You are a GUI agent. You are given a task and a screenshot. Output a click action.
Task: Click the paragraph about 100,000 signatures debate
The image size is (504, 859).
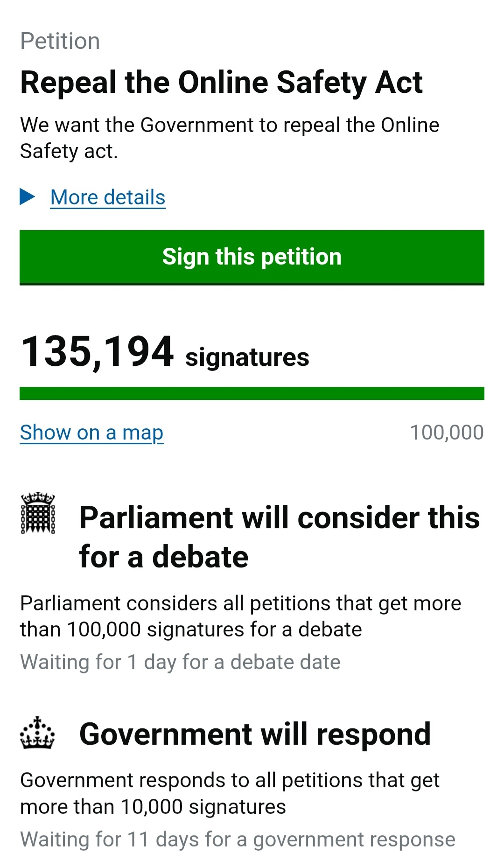click(240, 616)
